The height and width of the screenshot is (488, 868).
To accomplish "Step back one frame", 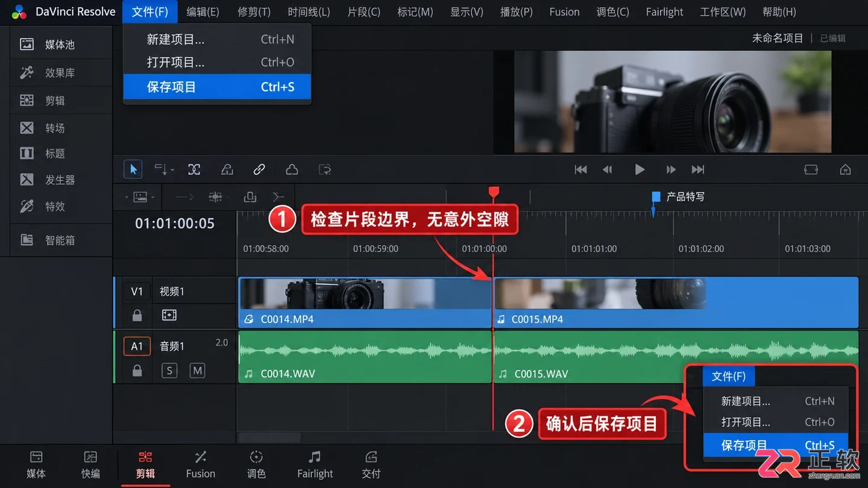I will [x=608, y=170].
